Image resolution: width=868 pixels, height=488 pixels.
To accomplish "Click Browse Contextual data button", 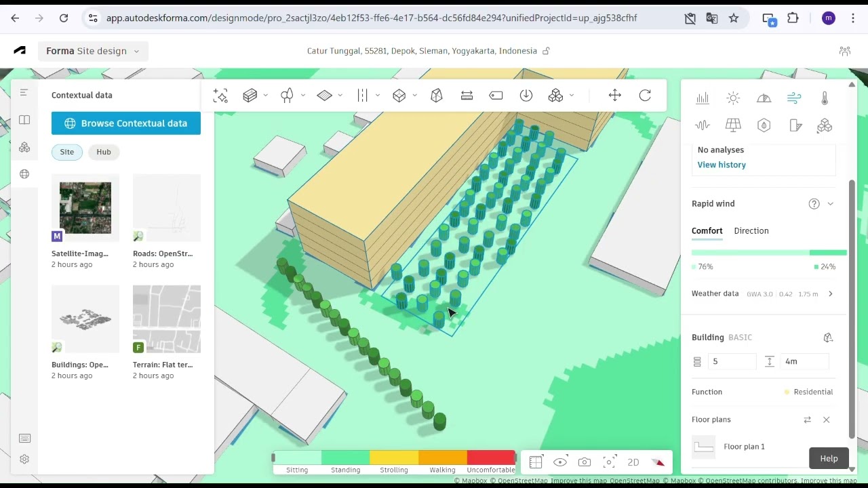I will coord(126,123).
